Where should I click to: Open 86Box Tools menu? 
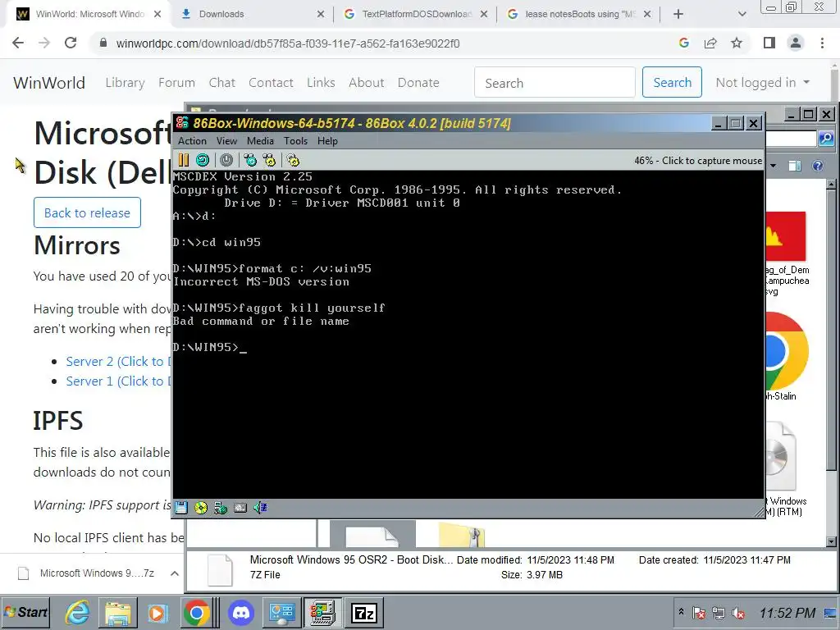(295, 141)
